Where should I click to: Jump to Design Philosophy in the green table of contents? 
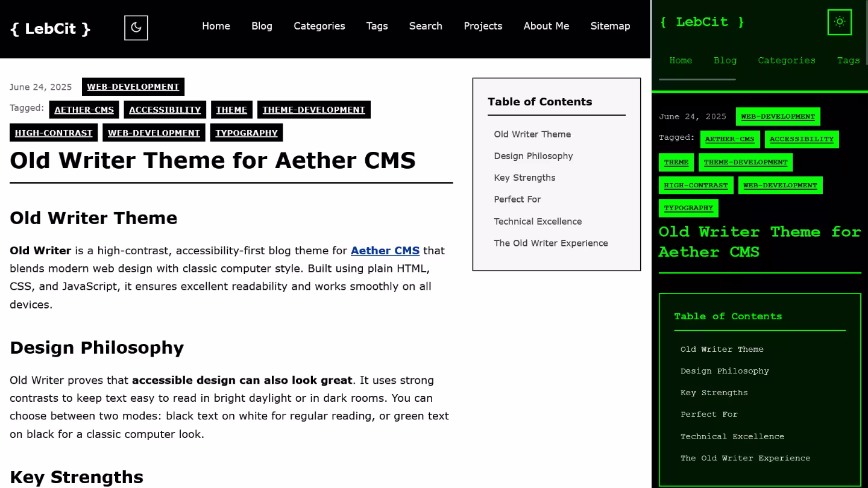pyautogui.click(x=725, y=371)
